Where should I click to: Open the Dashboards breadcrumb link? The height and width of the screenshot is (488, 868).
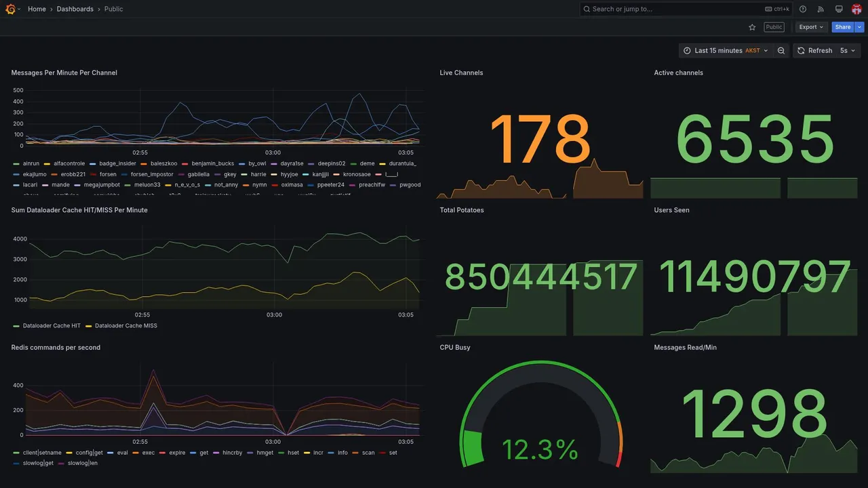coord(75,9)
